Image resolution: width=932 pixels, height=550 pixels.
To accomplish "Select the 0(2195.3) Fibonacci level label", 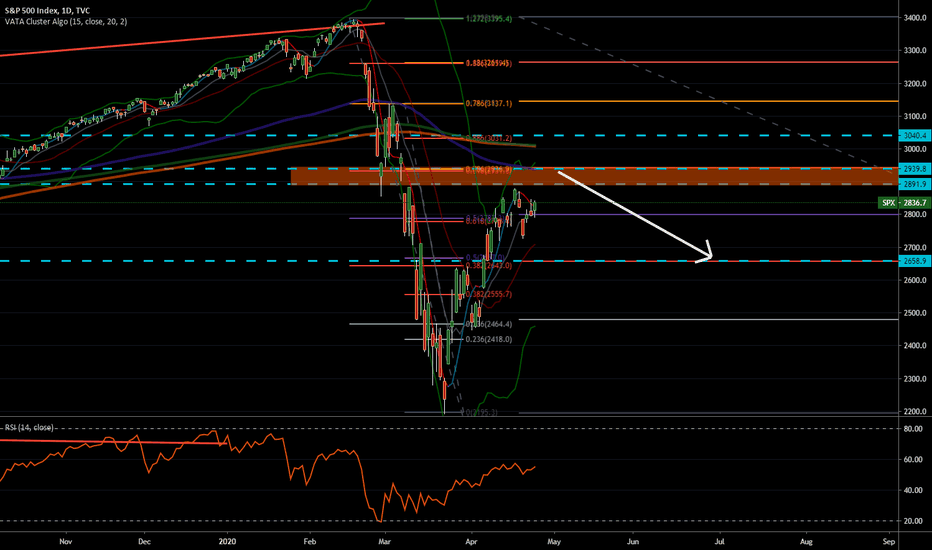I will click(x=480, y=412).
